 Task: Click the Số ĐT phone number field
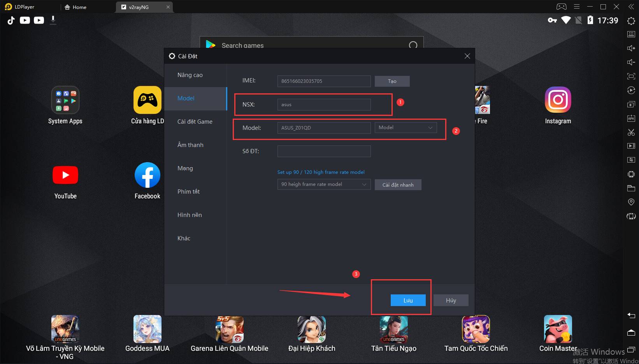click(324, 151)
